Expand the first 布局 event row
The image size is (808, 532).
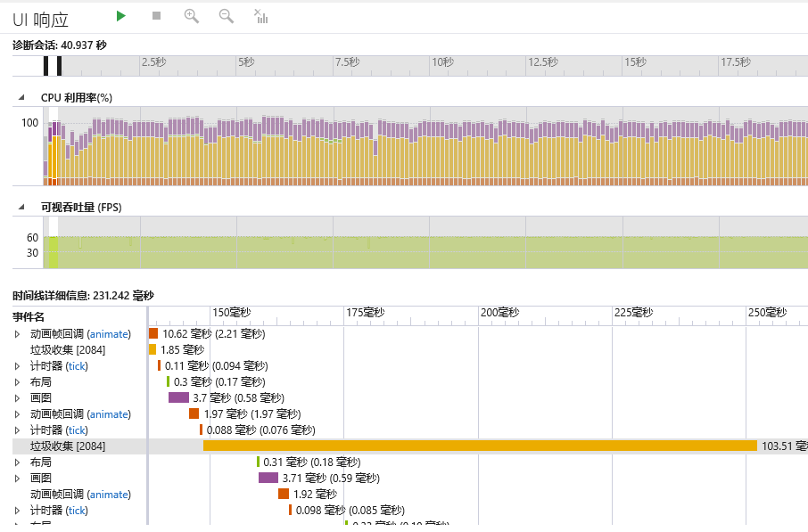[x=18, y=382]
